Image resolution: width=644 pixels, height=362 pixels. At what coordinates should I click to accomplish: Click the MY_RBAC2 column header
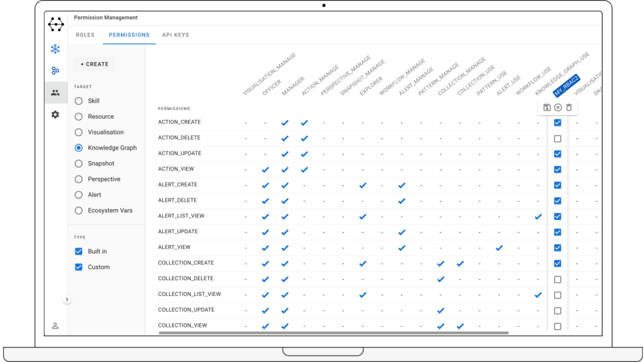coord(567,85)
